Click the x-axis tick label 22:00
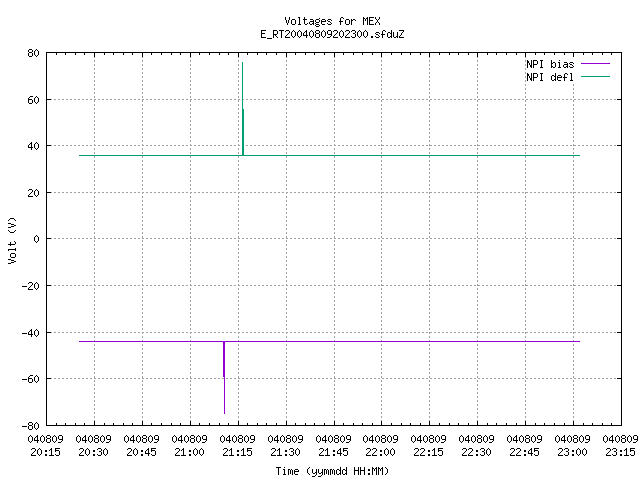 pos(380,452)
